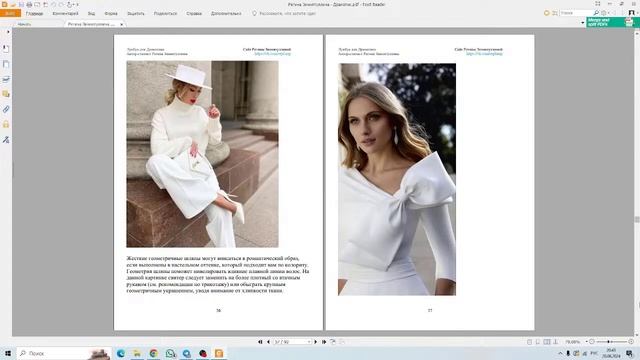Open the user account icon dropdown
The image size is (640, 360).
click(632, 13)
